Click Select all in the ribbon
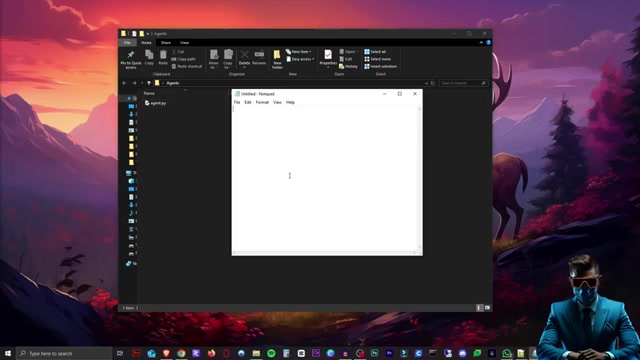The width and height of the screenshot is (640, 360). [375, 51]
